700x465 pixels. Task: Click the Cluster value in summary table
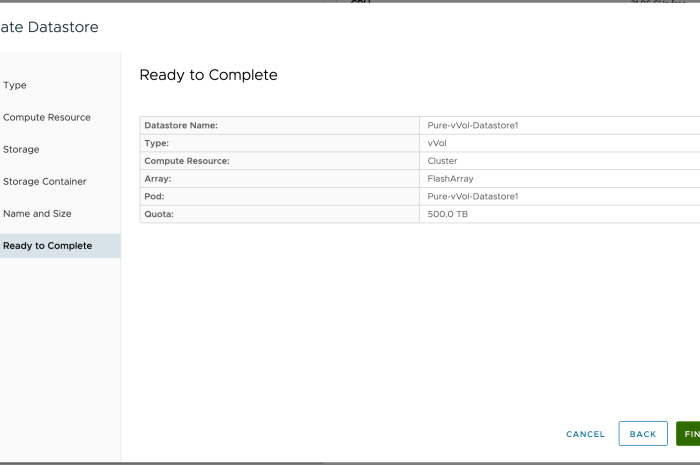click(x=442, y=161)
